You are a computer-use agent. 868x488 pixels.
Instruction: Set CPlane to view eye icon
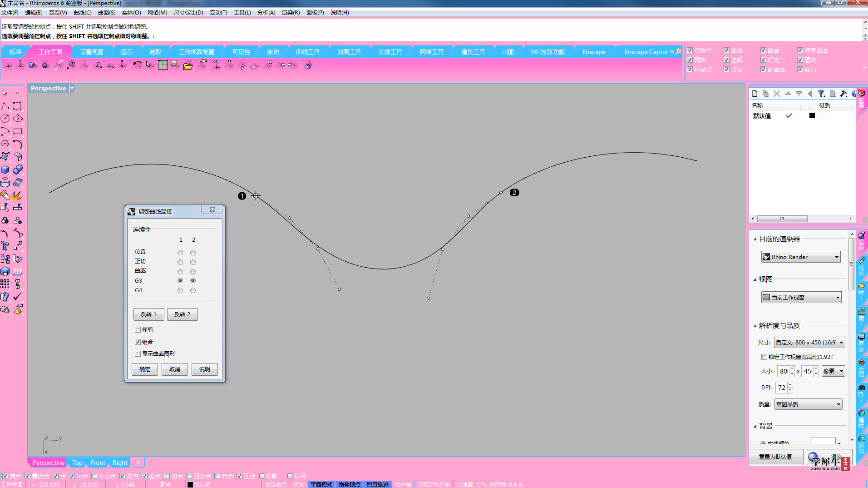216,65
